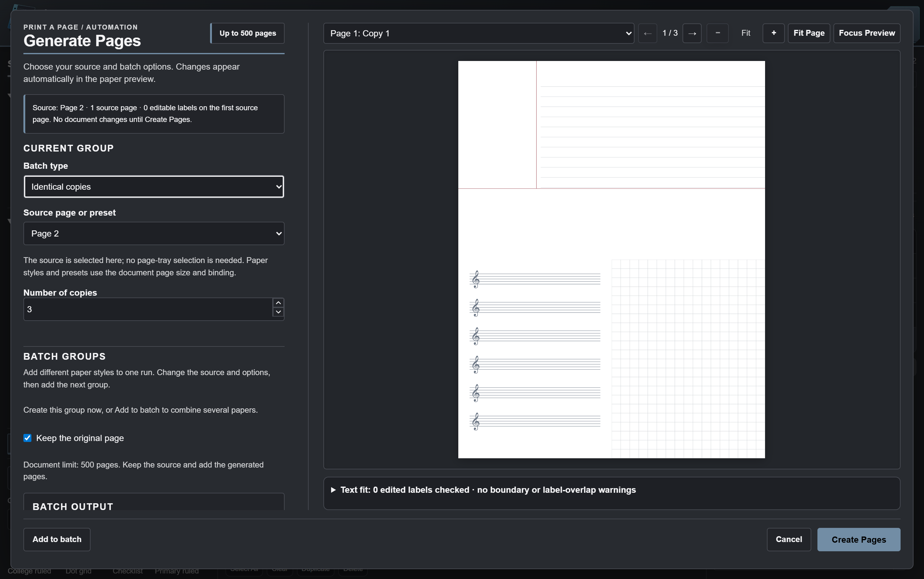
Task: Cancel the Generate Pages dialog
Action: pos(789,540)
